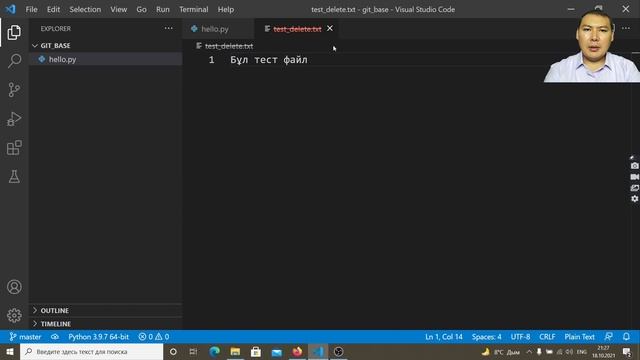Image resolution: width=640 pixels, height=360 pixels.
Task: Click the master branch indicator
Action: [25, 337]
